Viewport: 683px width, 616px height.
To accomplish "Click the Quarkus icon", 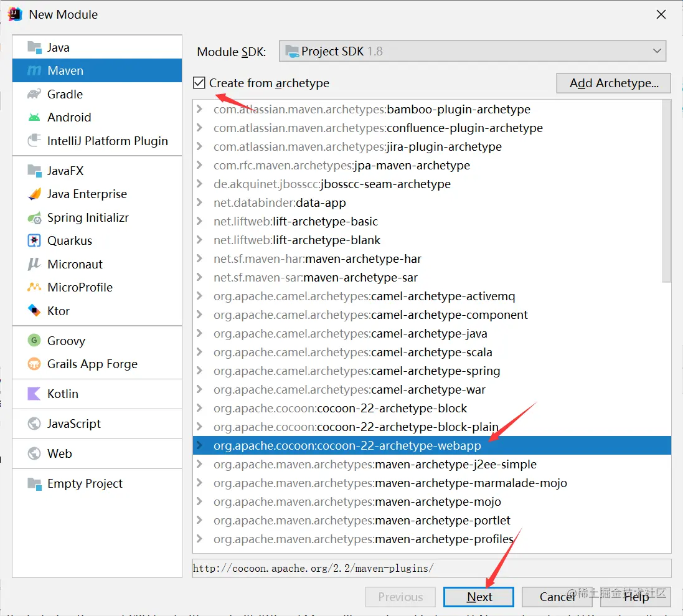I will (x=34, y=240).
